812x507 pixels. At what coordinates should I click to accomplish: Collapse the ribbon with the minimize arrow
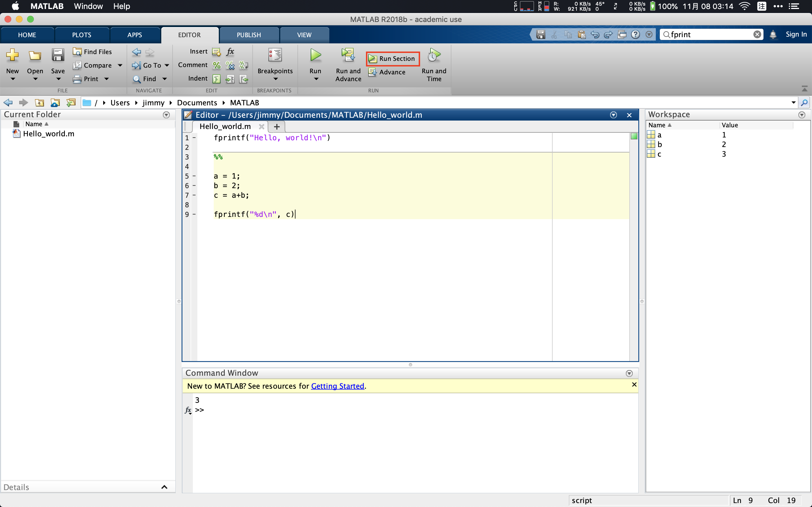[805, 88]
